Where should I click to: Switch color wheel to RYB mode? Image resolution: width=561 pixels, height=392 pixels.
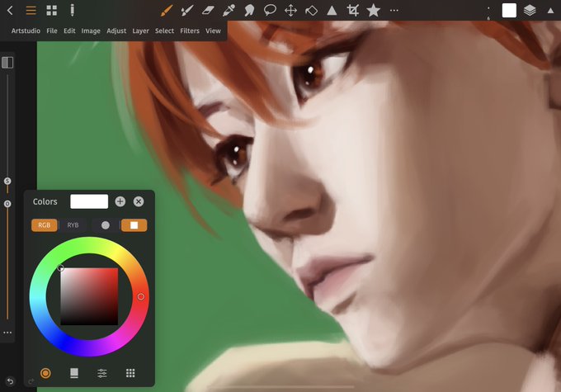(73, 225)
